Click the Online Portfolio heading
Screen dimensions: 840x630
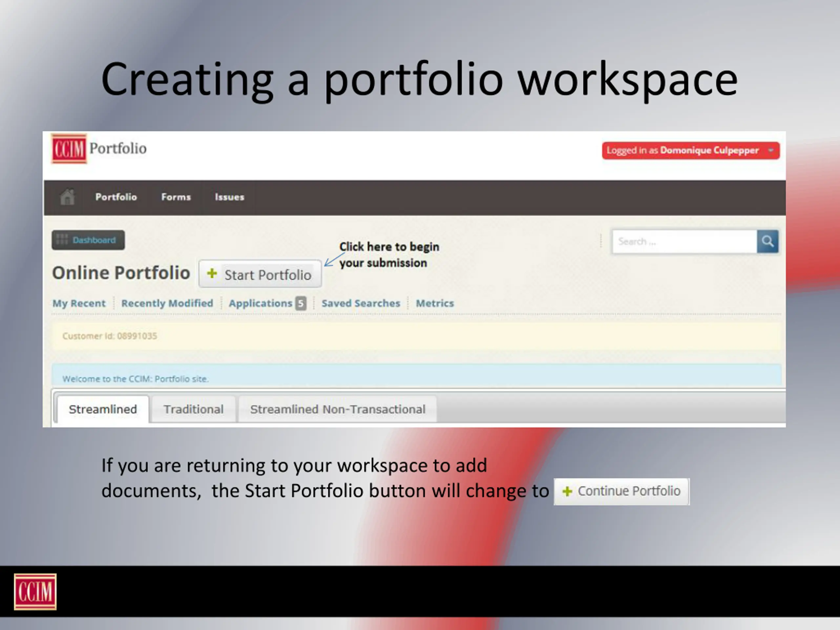coord(121,273)
